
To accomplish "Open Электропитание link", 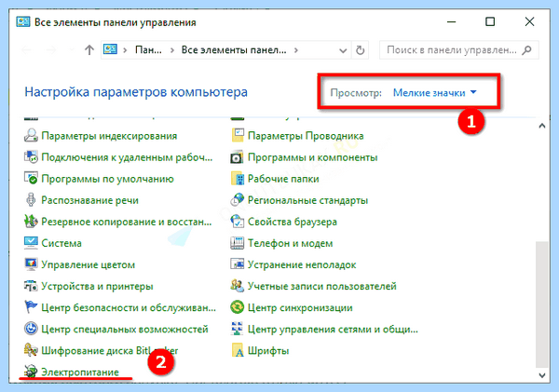I will [80, 372].
